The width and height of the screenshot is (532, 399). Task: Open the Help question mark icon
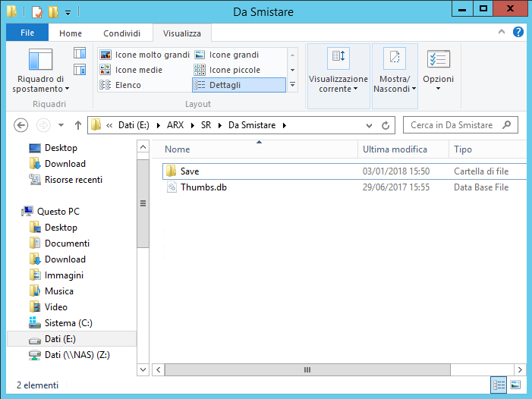[518, 33]
